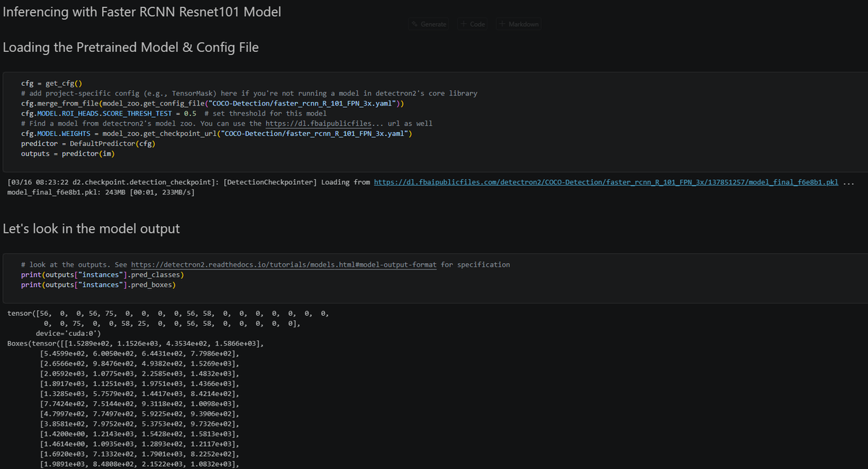Open the detectron2 readthedocs models link
868x469 pixels.
pyautogui.click(x=284, y=264)
